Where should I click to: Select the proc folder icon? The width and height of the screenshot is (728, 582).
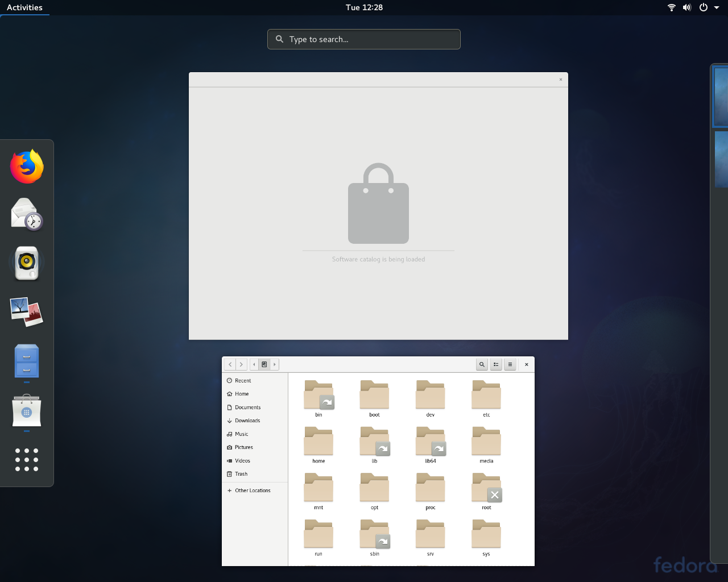(x=431, y=488)
